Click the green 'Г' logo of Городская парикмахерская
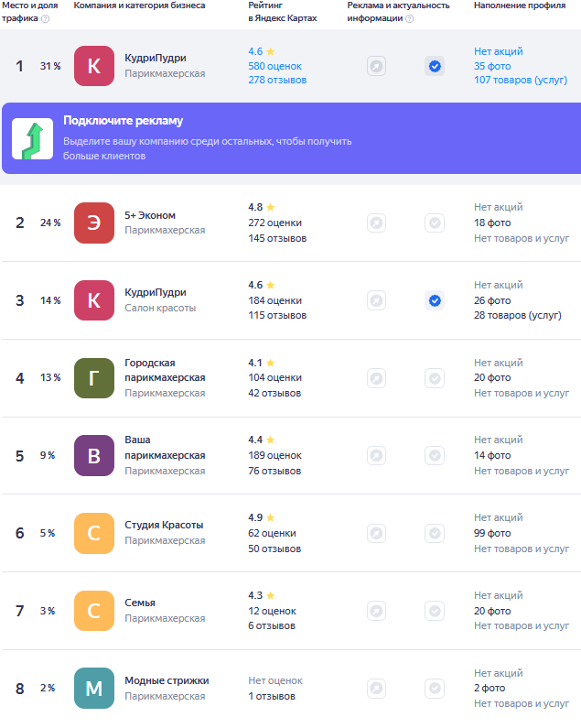581x728 pixels. pyautogui.click(x=94, y=378)
